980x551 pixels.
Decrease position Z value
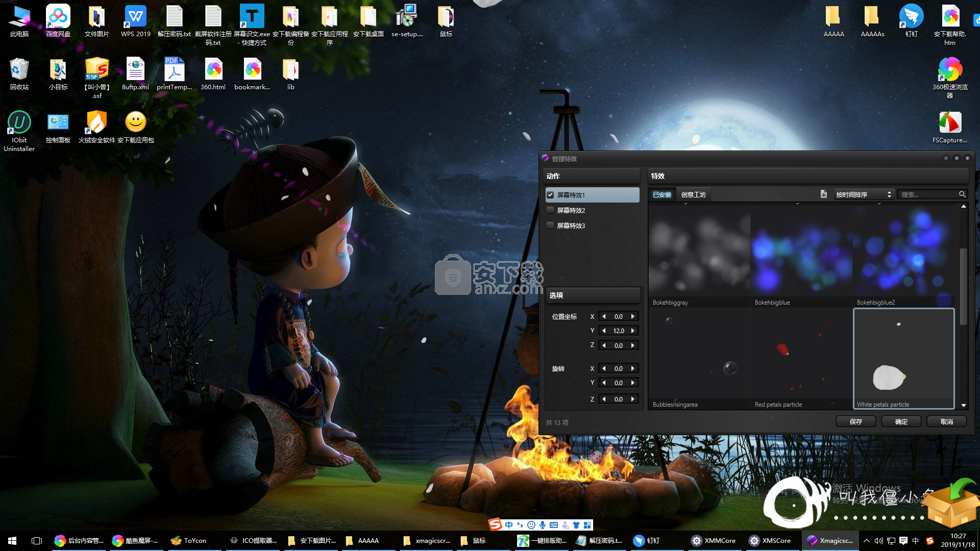coord(604,345)
